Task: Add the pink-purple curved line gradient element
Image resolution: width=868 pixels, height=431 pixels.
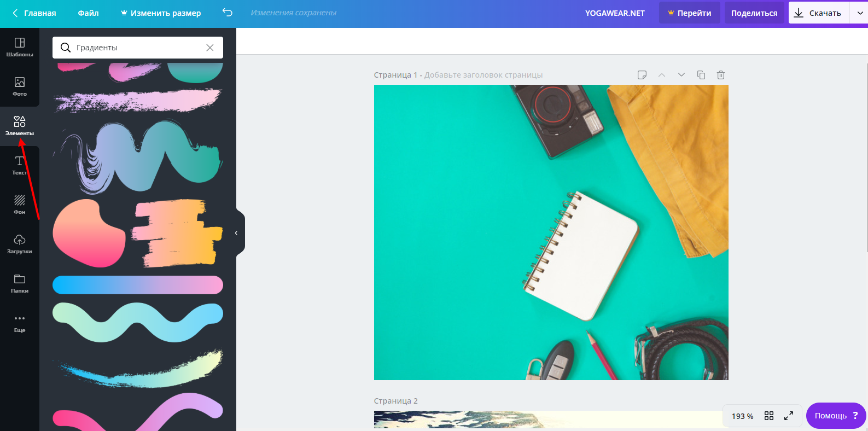Action: click(x=138, y=412)
